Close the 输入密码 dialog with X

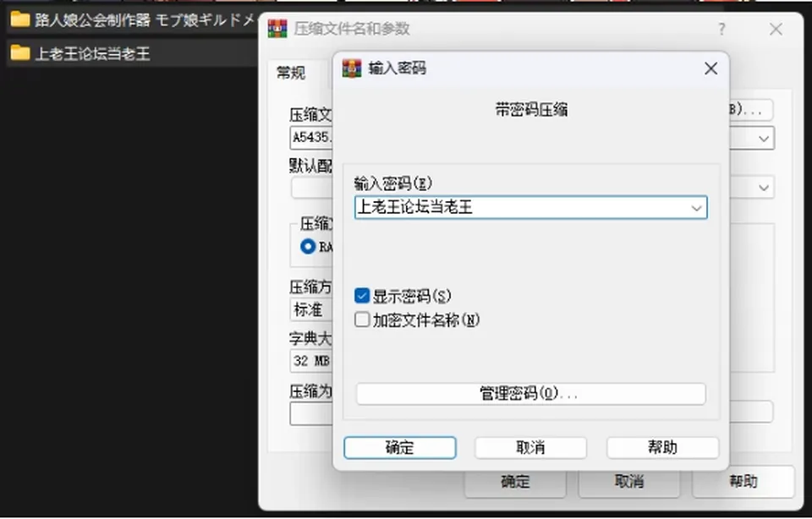tap(711, 68)
